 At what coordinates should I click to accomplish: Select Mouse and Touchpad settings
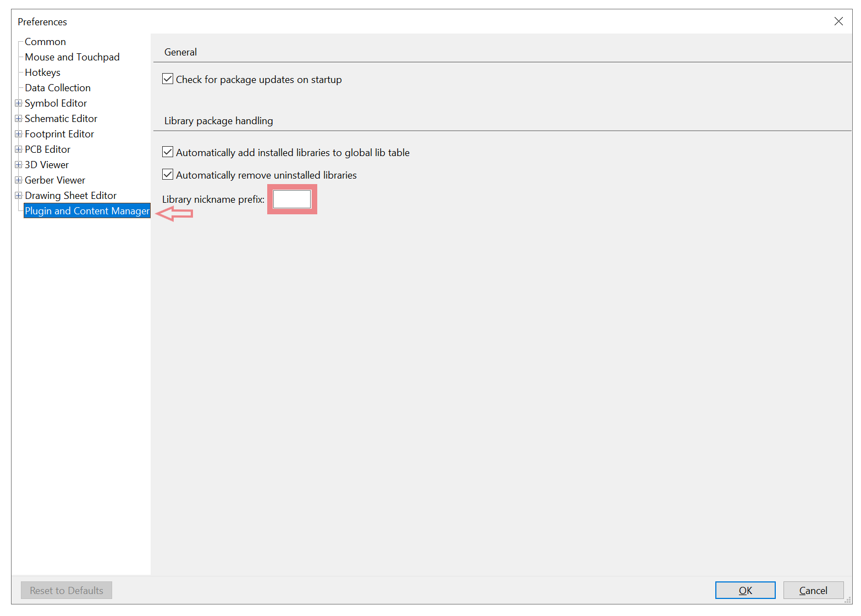tap(72, 57)
